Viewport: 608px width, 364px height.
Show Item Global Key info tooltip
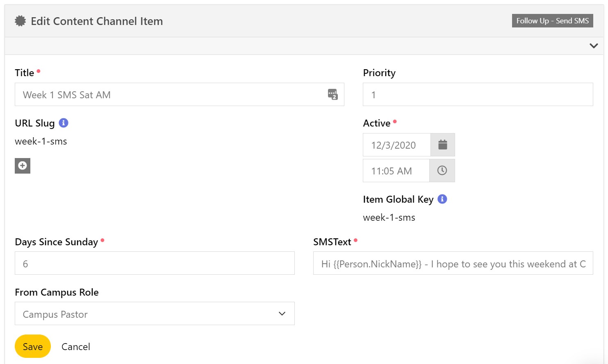(x=442, y=199)
